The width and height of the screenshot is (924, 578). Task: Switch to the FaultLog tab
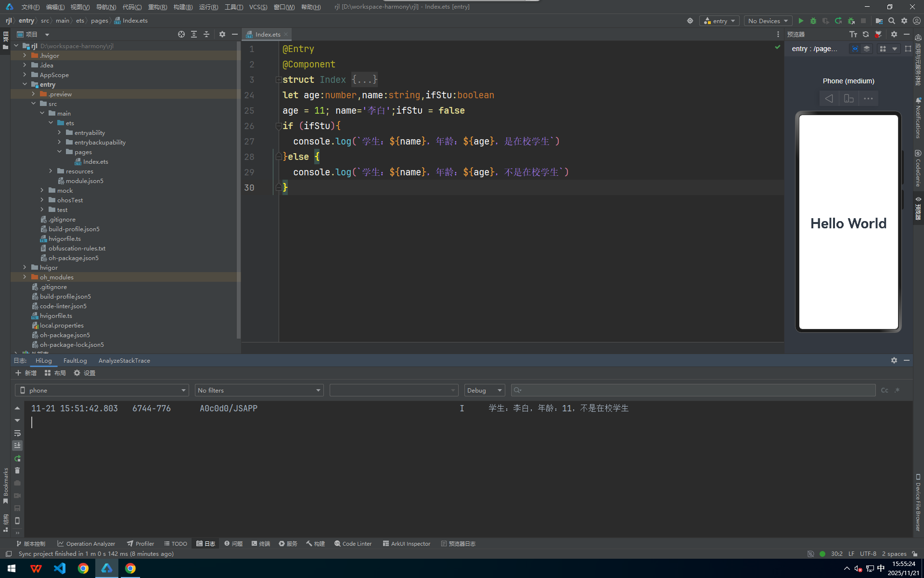[x=75, y=360]
